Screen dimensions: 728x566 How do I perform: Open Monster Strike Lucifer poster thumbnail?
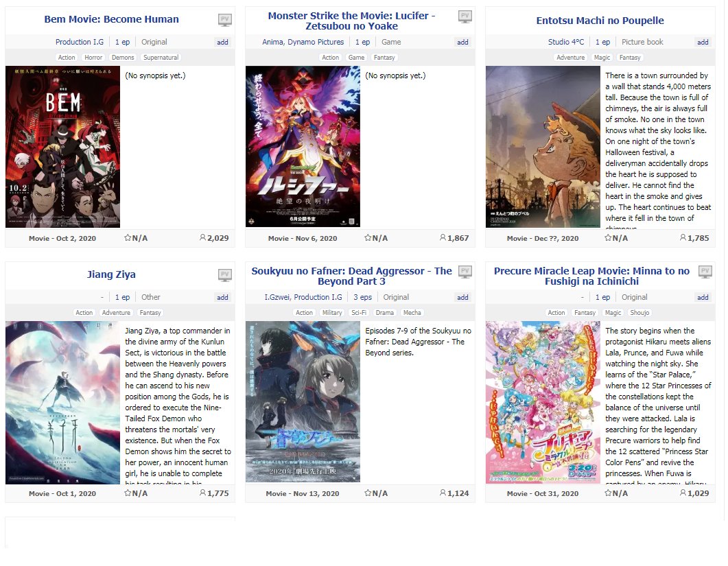point(303,147)
